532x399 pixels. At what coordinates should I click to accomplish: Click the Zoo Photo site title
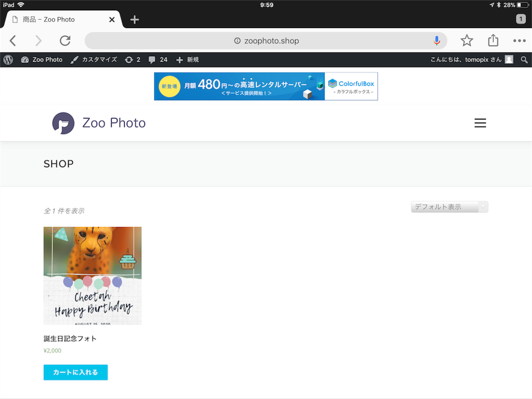[x=114, y=123]
